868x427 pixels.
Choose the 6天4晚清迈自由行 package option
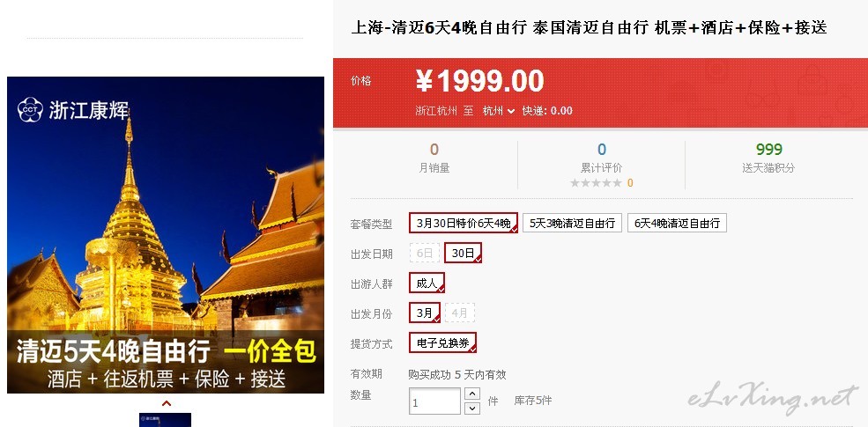pyautogui.click(x=677, y=223)
